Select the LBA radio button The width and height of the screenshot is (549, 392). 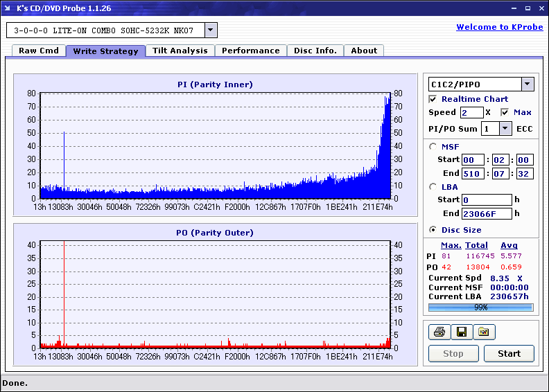pos(433,187)
